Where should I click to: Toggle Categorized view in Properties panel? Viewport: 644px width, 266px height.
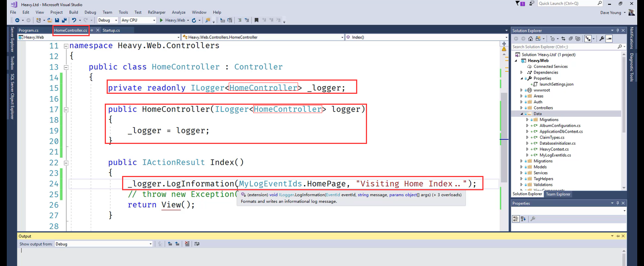[516, 219]
